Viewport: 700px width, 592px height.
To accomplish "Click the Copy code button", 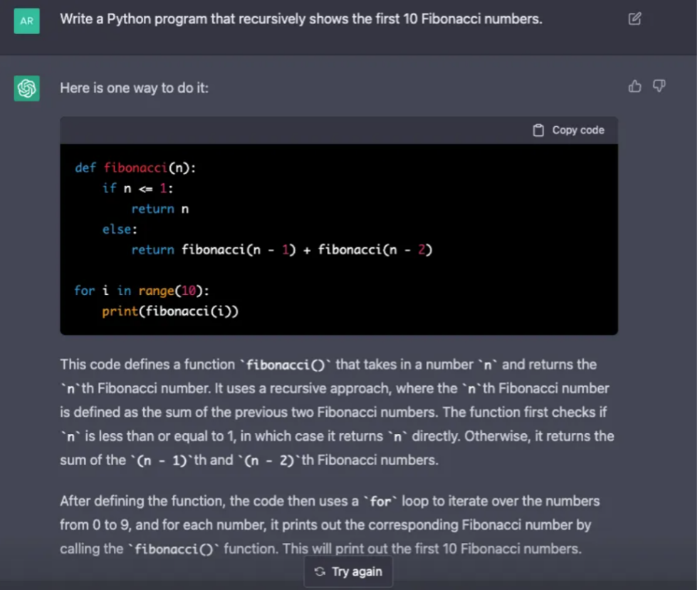I will [570, 130].
